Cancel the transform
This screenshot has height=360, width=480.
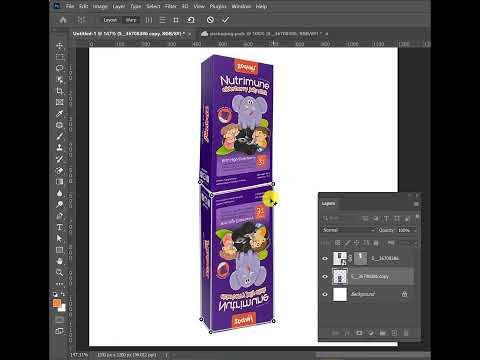[x=210, y=20]
